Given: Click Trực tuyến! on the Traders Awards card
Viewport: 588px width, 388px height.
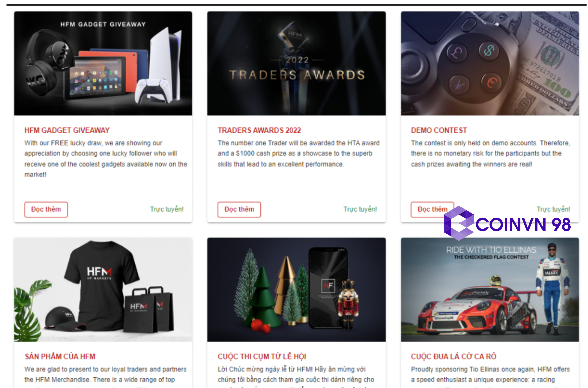Looking at the screenshot, I should coord(360,209).
